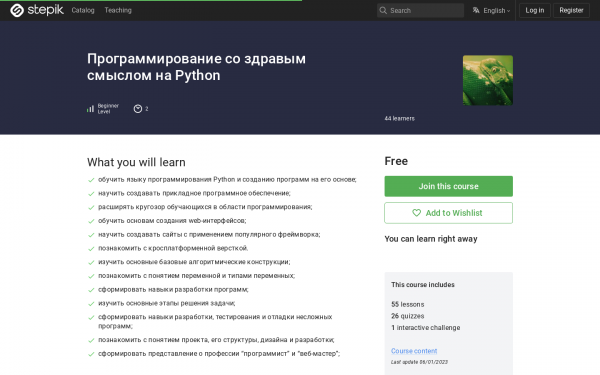The image size is (600, 375).
Task: Click the Log in button
Action: tap(535, 10)
